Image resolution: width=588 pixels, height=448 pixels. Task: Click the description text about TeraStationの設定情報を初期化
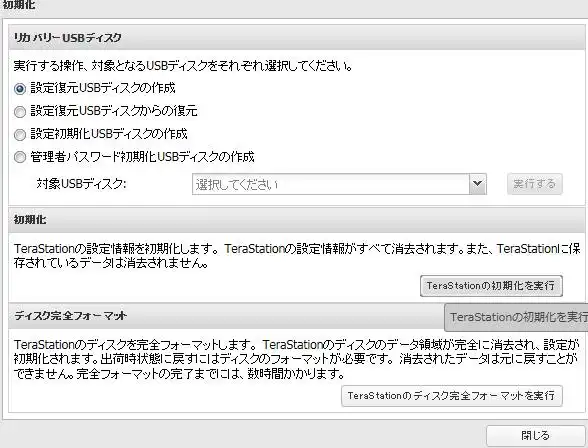tap(297, 256)
